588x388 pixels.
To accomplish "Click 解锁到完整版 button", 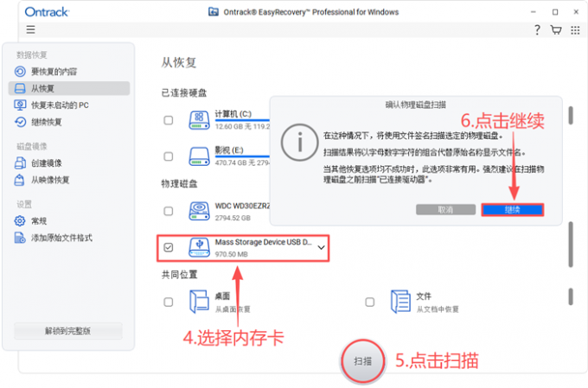I will click(68, 331).
